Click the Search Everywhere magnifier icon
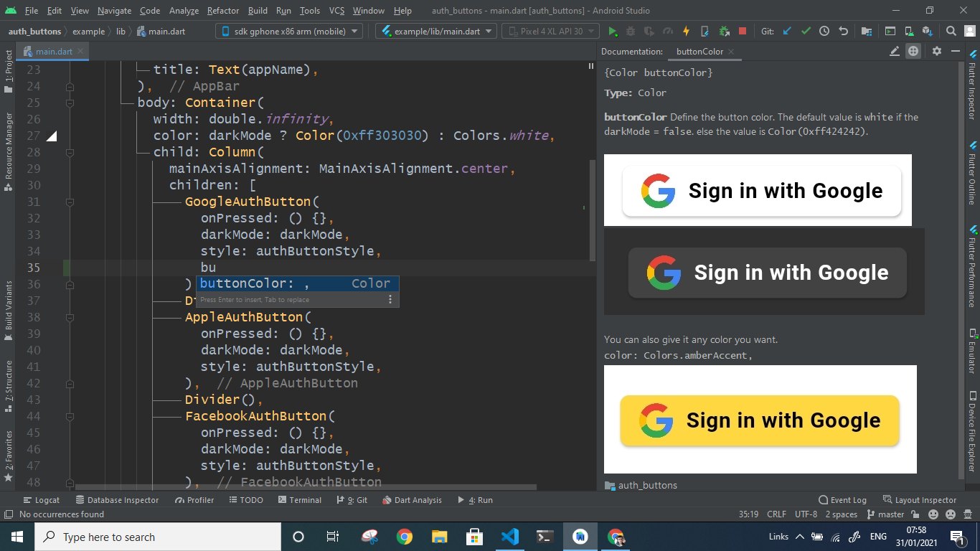This screenshot has width=980, height=551. coord(951,32)
